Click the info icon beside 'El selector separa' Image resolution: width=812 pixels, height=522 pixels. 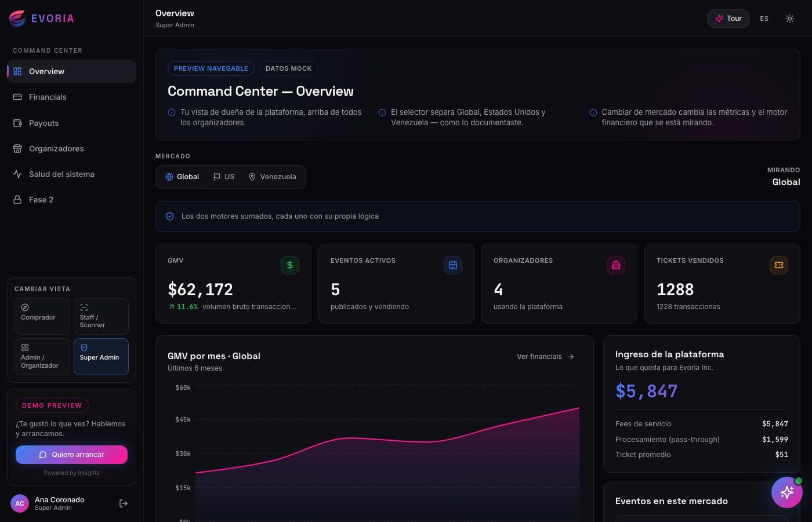tap(382, 113)
